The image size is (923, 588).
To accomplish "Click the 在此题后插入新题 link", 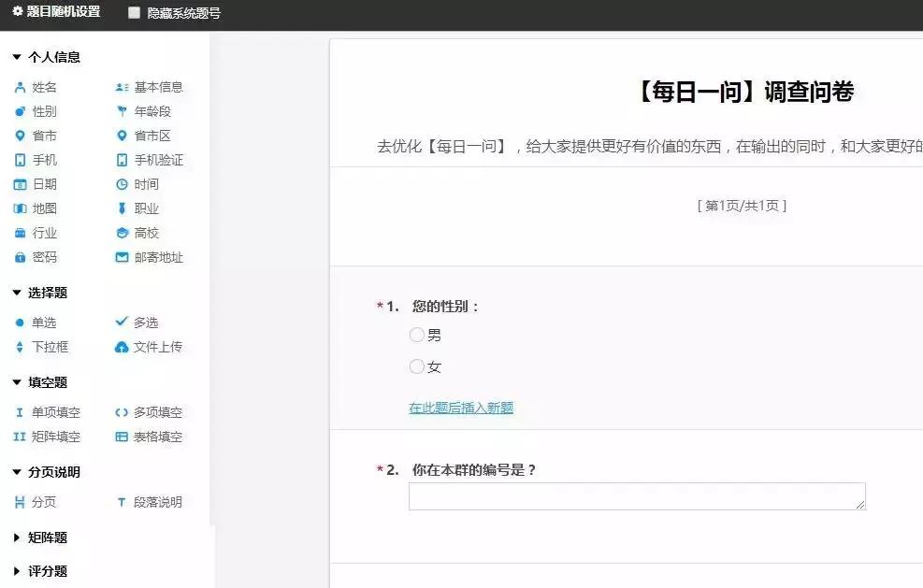I will pyautogui.click(x=461, y=408).
